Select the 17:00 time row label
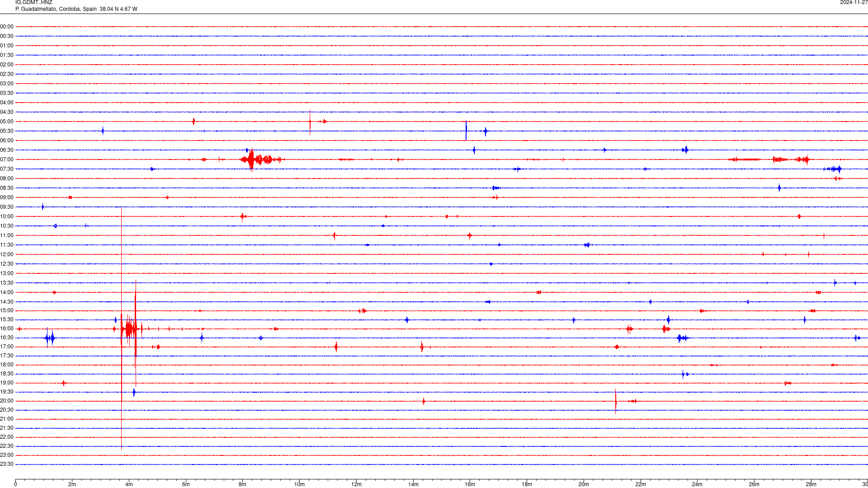The height and width of the screenshot is (488, 868). (7, 347)
